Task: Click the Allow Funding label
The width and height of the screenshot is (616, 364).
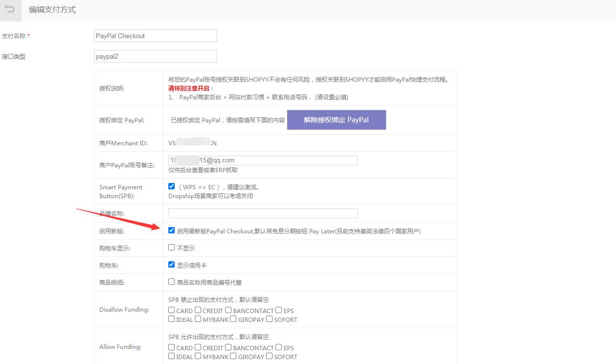Action: [x=120, y=347]
